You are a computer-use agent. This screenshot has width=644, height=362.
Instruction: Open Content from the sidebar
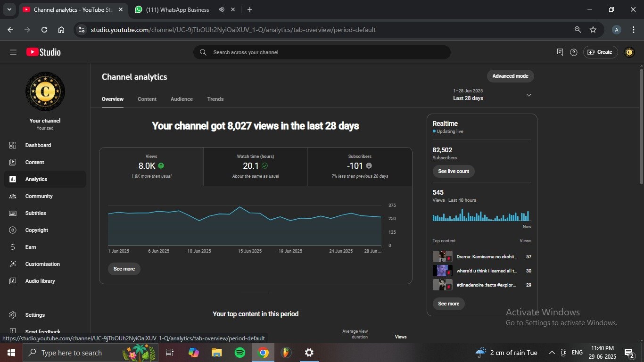(x=45, y=162)
